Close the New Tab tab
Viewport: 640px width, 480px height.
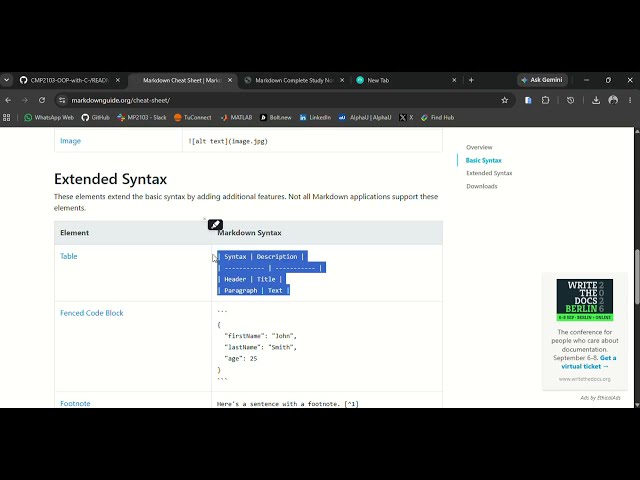click(454, 80)
